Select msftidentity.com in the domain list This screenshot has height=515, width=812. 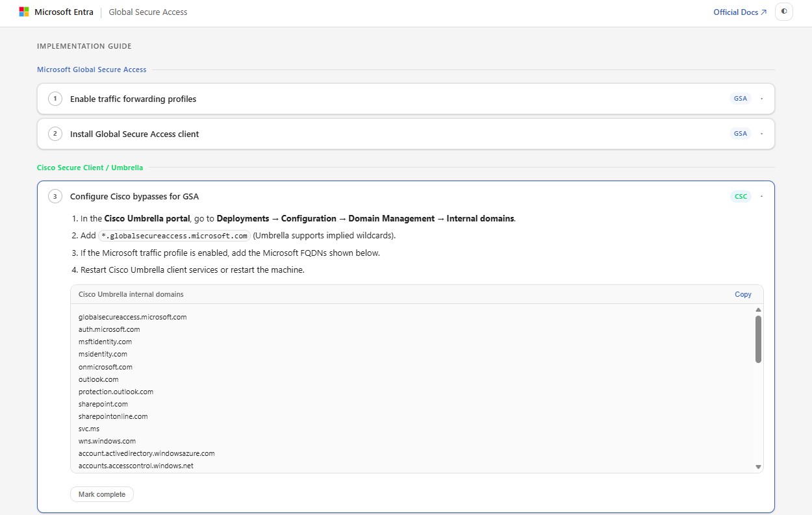(105, 342)
